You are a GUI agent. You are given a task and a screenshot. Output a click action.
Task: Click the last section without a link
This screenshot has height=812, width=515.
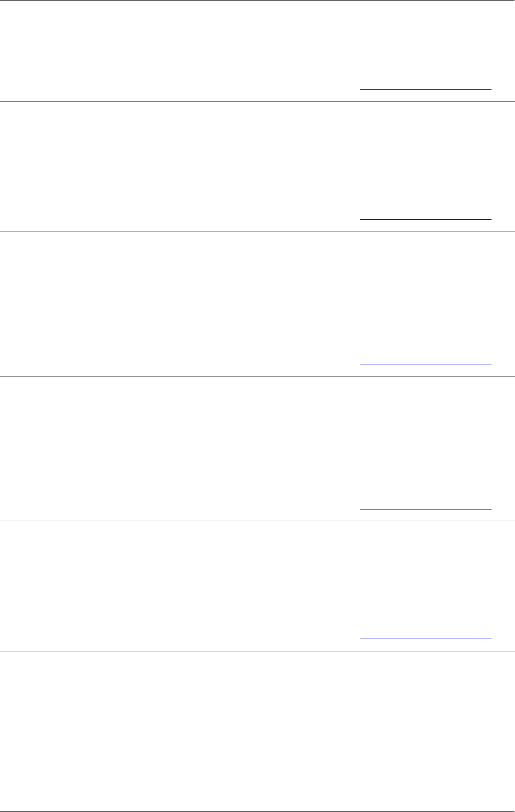(x=257, y=731)
